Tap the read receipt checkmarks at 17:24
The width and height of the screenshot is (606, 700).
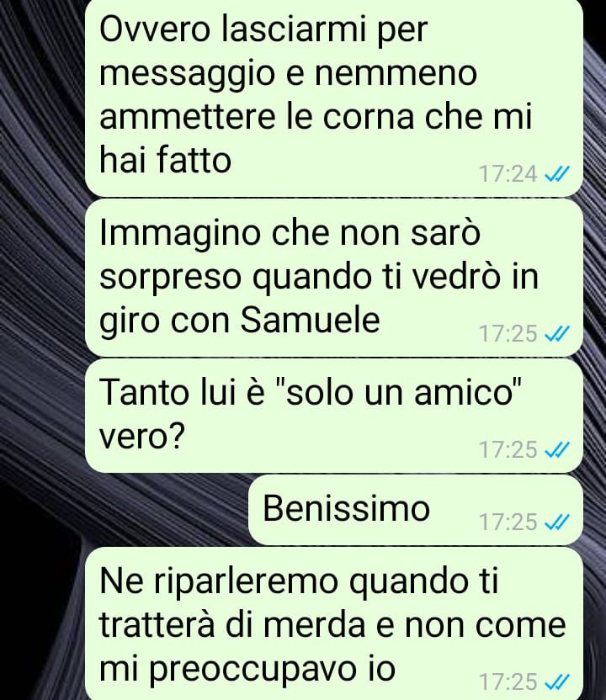pyautogui.click(x=557, y=173)
